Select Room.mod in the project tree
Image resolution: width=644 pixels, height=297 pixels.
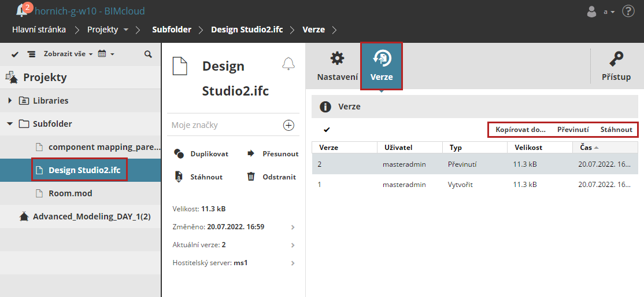click(70, 193)
